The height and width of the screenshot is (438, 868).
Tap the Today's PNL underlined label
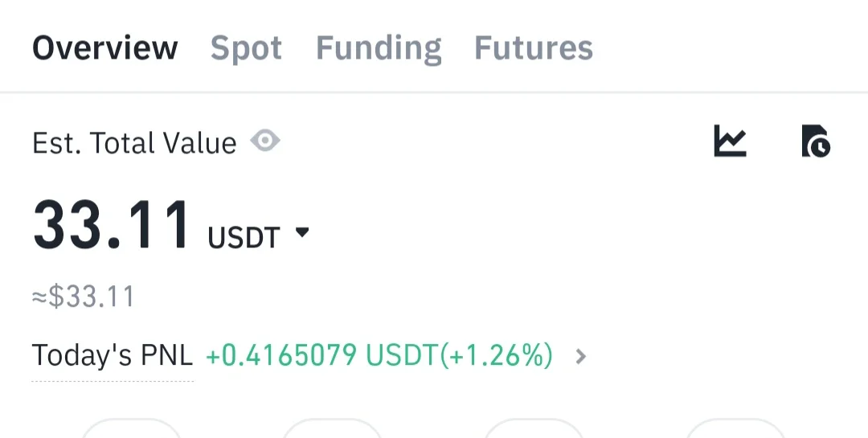[113, 355]
